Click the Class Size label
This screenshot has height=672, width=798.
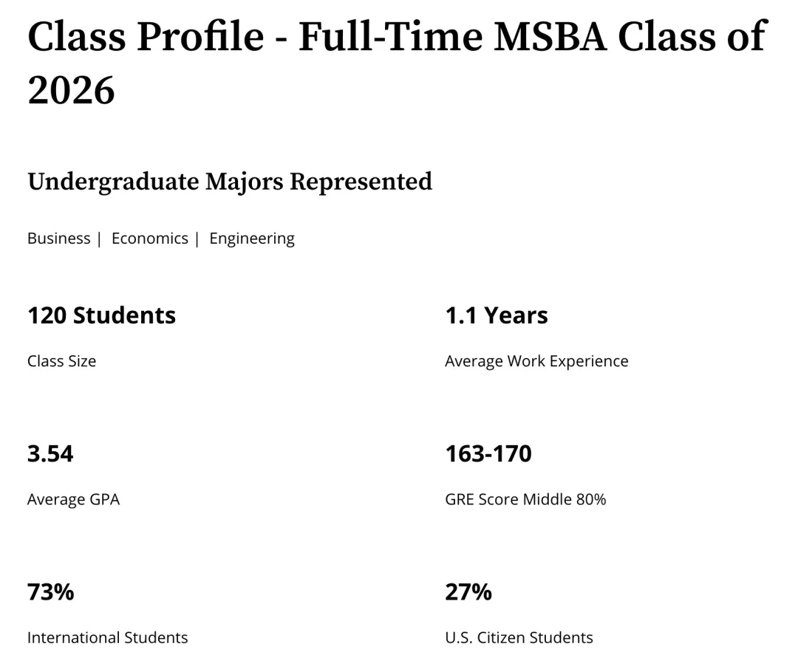pos(61,361)
